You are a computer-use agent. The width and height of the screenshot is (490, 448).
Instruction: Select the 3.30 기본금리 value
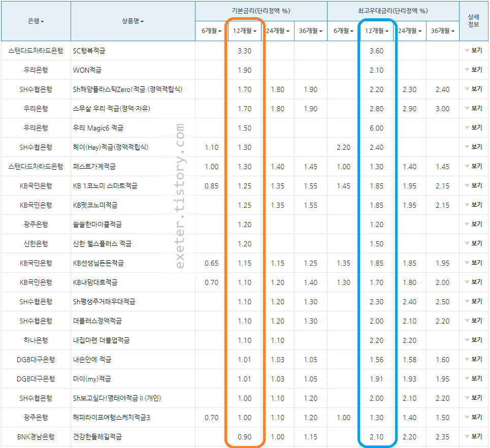[x=244, y=51]
